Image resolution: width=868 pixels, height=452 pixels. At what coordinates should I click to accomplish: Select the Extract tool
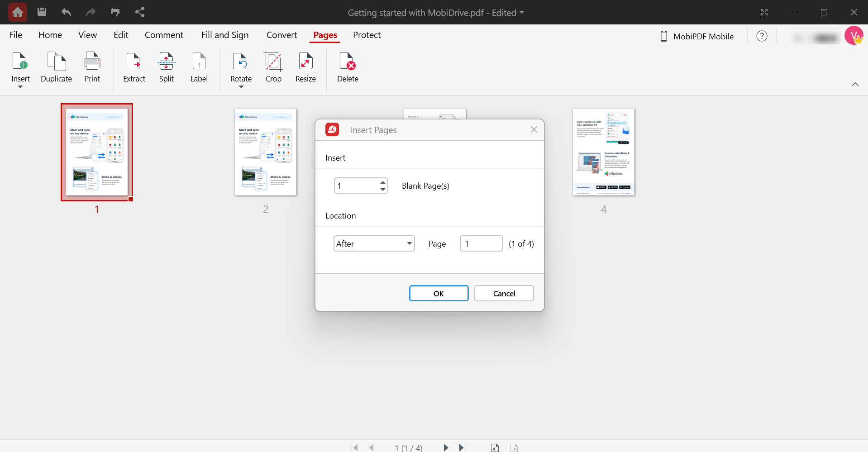point(134,68)
